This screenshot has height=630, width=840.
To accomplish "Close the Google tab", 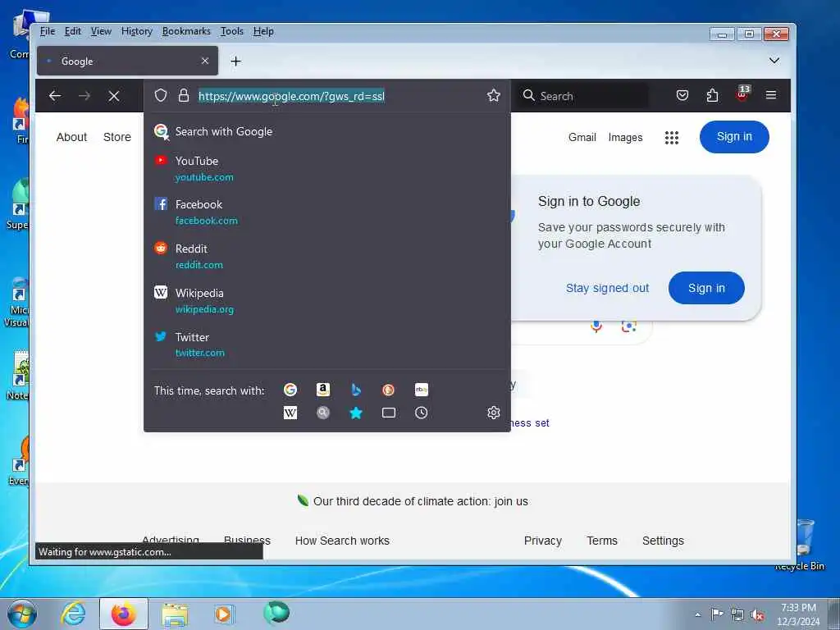I will click(x=204, y=61).
